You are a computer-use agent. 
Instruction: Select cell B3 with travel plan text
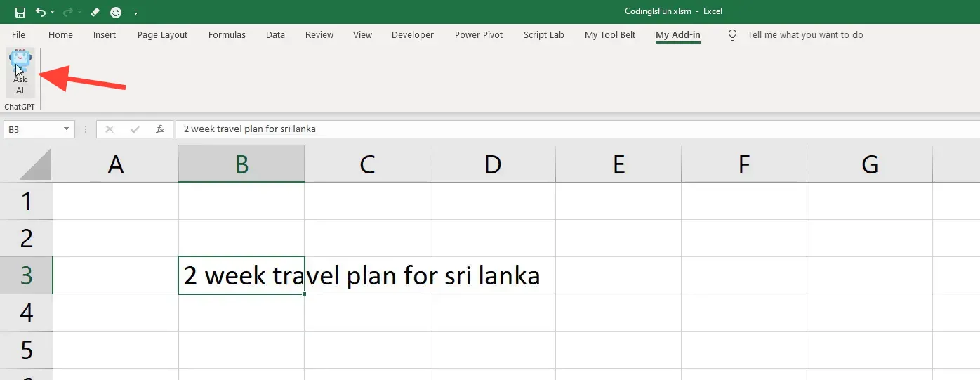click(241, 275)
